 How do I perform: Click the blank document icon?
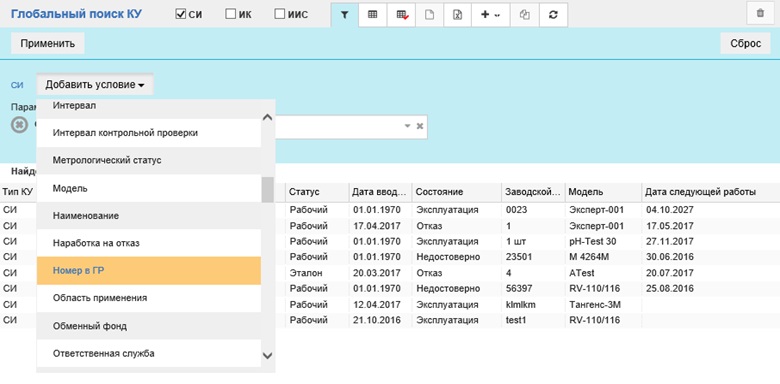429,14
